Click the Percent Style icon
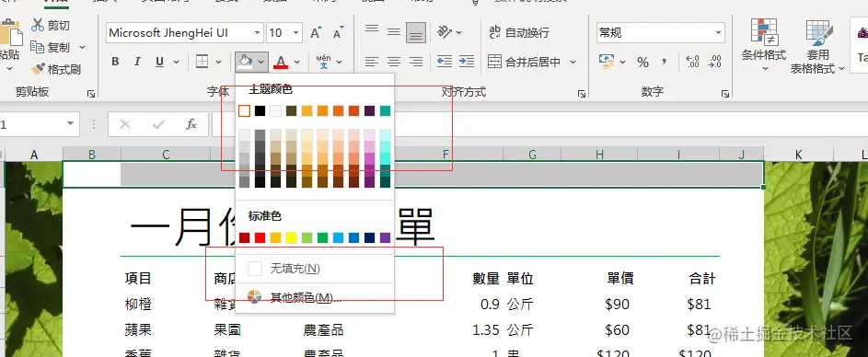Screen dimensions: 868x357 [x=642, y=63]
